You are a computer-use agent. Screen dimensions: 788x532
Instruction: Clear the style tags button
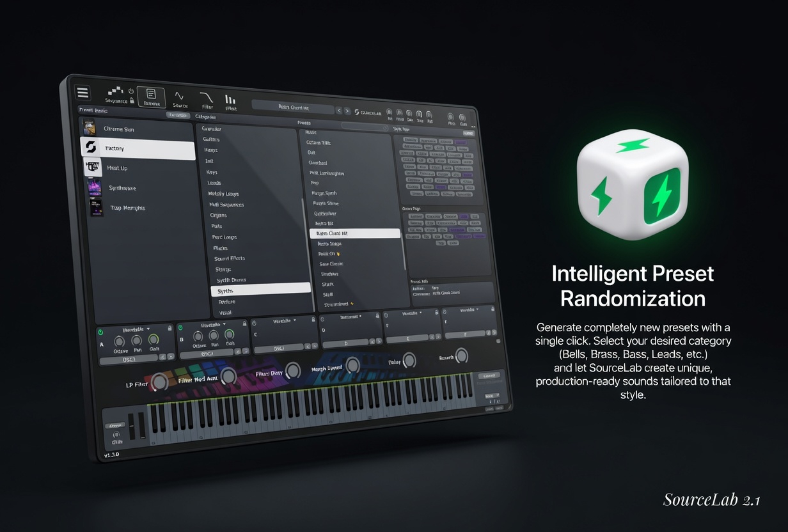coord(468,133)
